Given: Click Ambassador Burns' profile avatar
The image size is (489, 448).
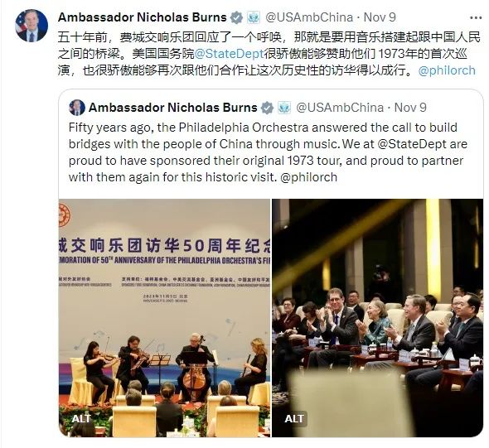Looking at the screenshot, I should (31, 26).
